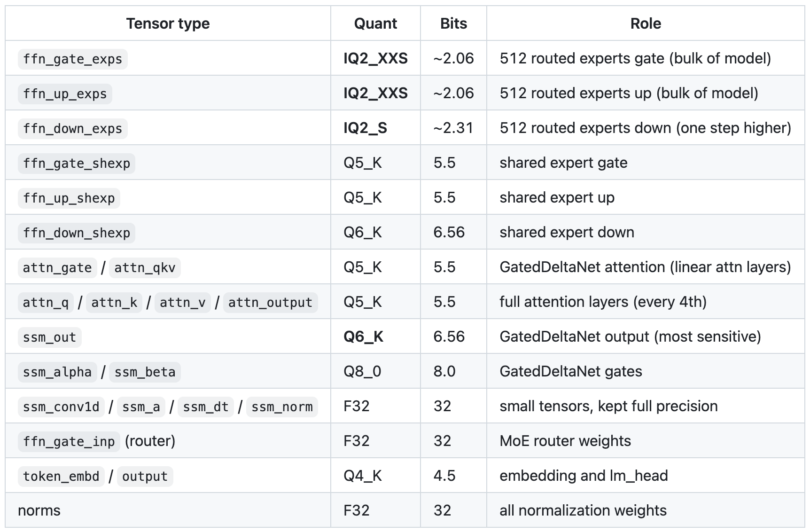Viewport: 810px width, 532px height.
Task: Click the ffn_down_shexp code tag
Action: pyautogui.click(x=77, y=233)
